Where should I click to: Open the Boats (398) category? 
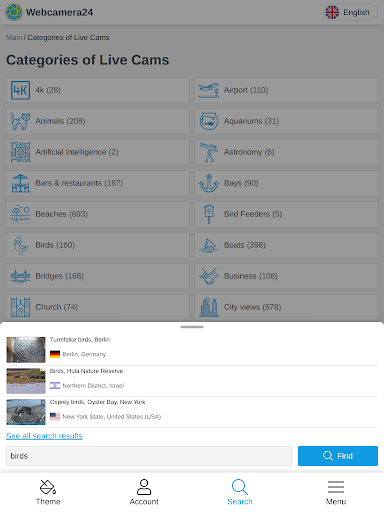coord(286,245)
